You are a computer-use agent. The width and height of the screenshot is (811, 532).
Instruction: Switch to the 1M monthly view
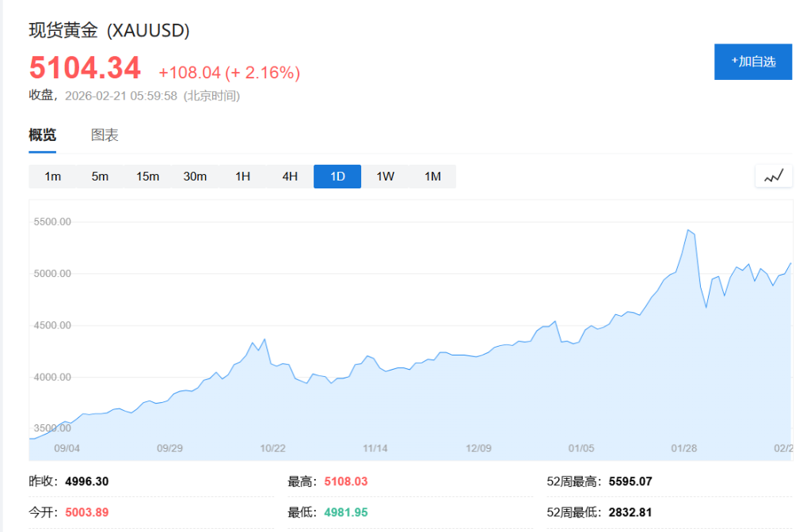[x=432, y=176]
